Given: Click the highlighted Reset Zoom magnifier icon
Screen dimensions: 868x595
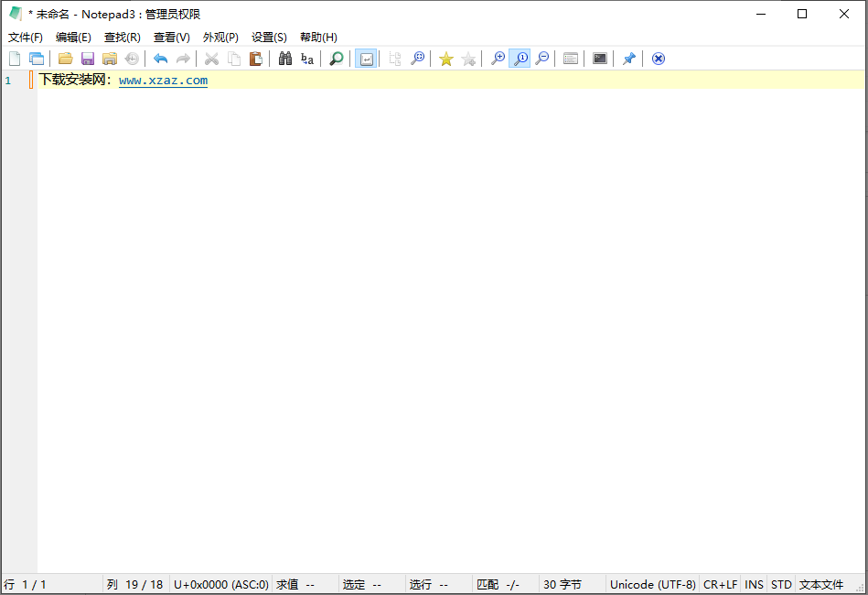Looking at the screenshot, I should [x=520, y=59].
